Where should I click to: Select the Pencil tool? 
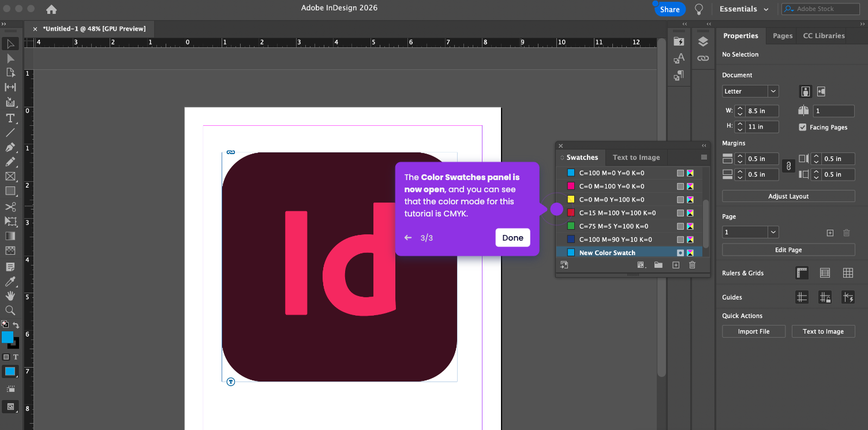point(10,162)
